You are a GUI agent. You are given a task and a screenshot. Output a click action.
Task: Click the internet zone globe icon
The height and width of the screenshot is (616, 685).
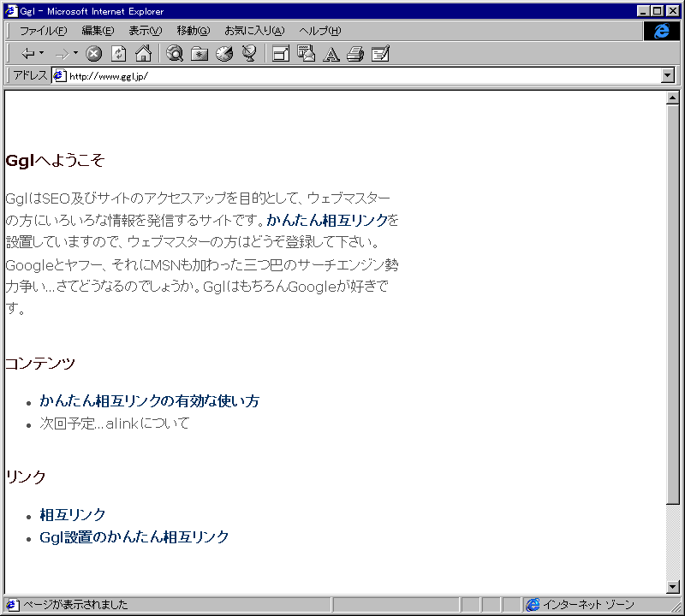[533, 605]
